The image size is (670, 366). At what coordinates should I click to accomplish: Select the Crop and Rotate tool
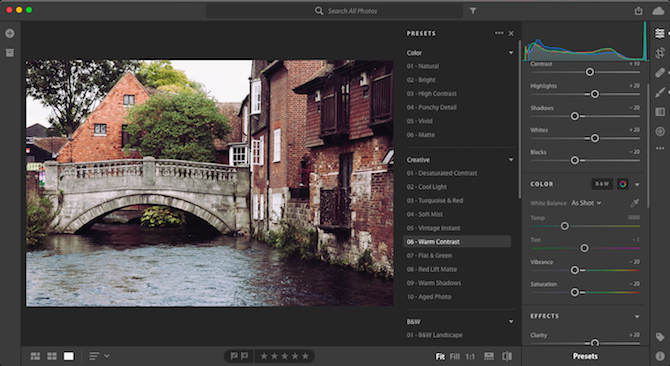click(660, 53)
